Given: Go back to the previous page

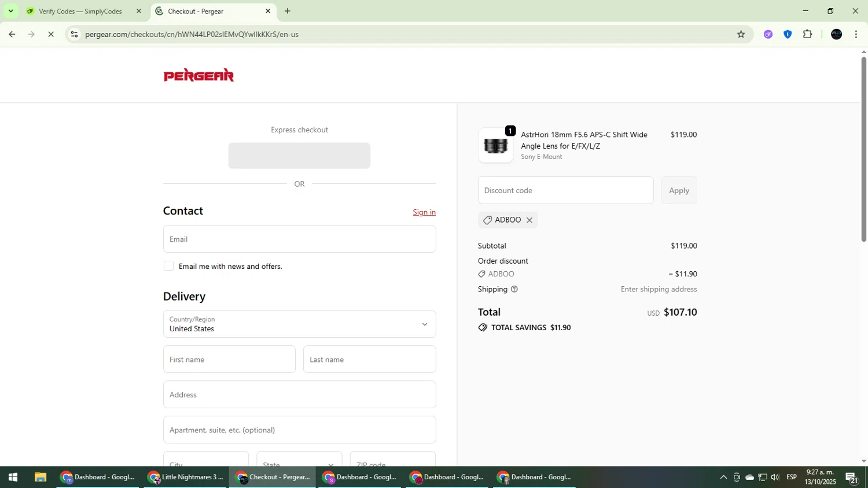Looking at the screenshot, I should (12, 34).
